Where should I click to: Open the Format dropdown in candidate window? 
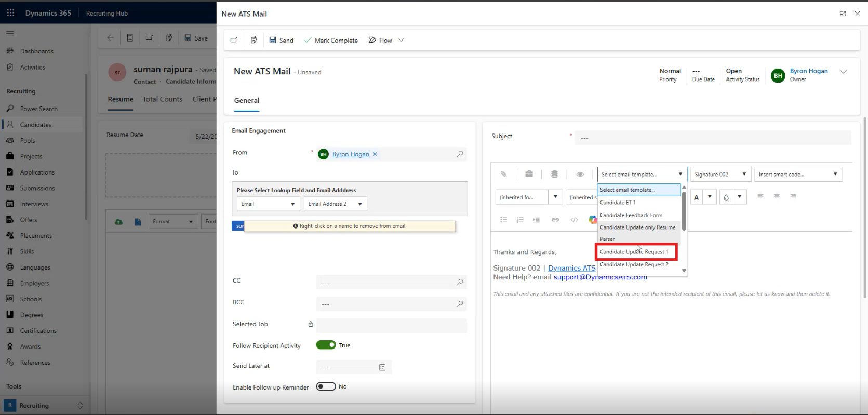click(x=173, y=222)
